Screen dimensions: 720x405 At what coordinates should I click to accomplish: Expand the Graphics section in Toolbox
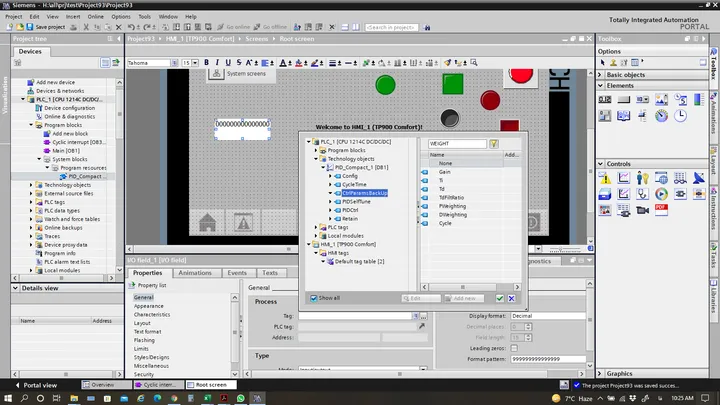click(x=600, y=373)
